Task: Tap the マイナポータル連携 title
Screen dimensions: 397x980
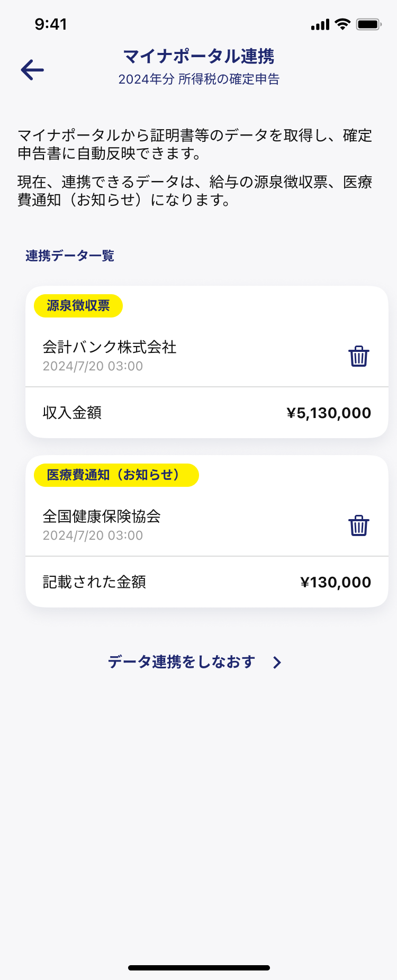Action: pos(198,56)
